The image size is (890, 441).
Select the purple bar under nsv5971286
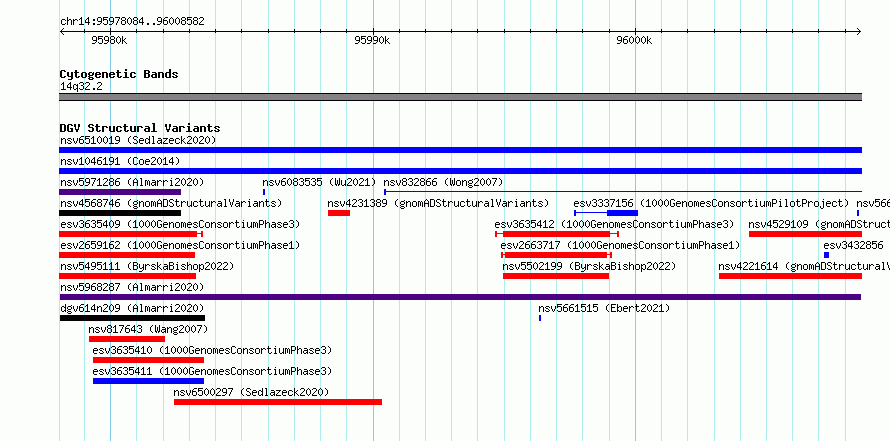click(x=120, y=192)
